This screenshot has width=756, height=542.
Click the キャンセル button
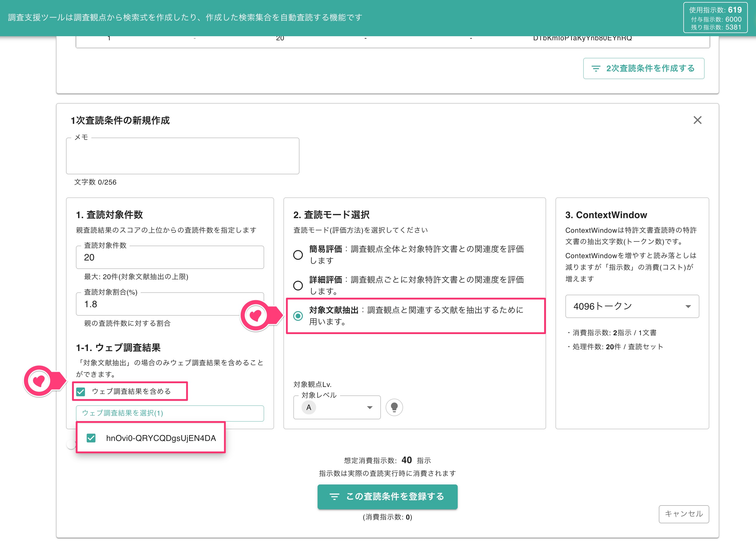(684, 514)
